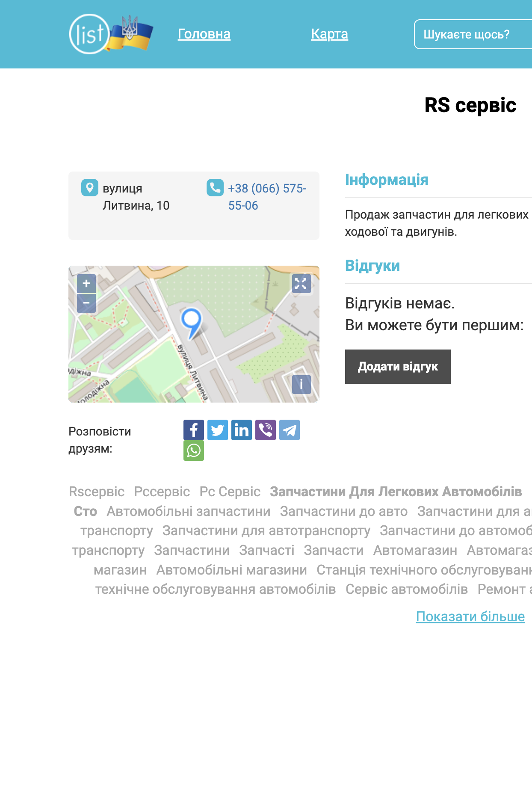532x803 pixels.
Task: Open the Головна navigation link
Action: [204, 34]
